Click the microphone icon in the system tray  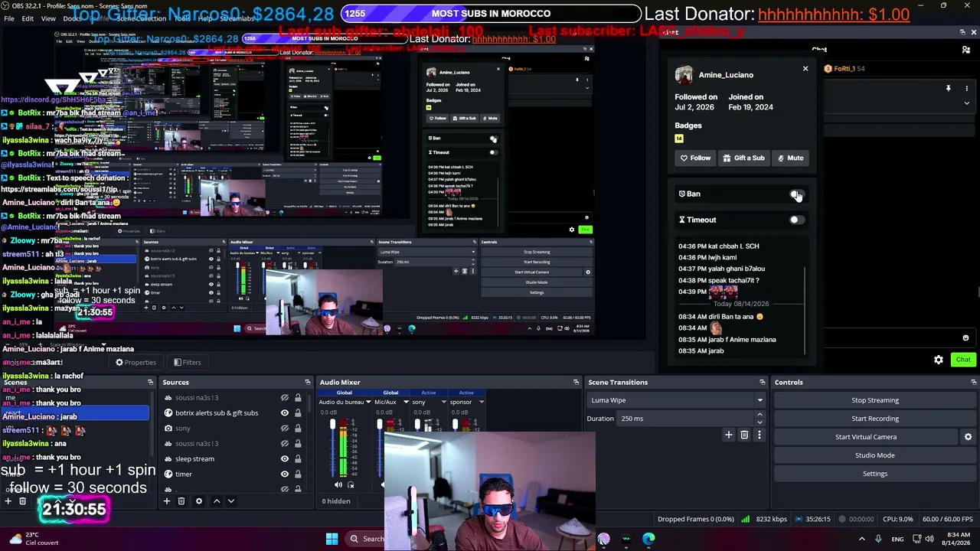coord(878,540)
